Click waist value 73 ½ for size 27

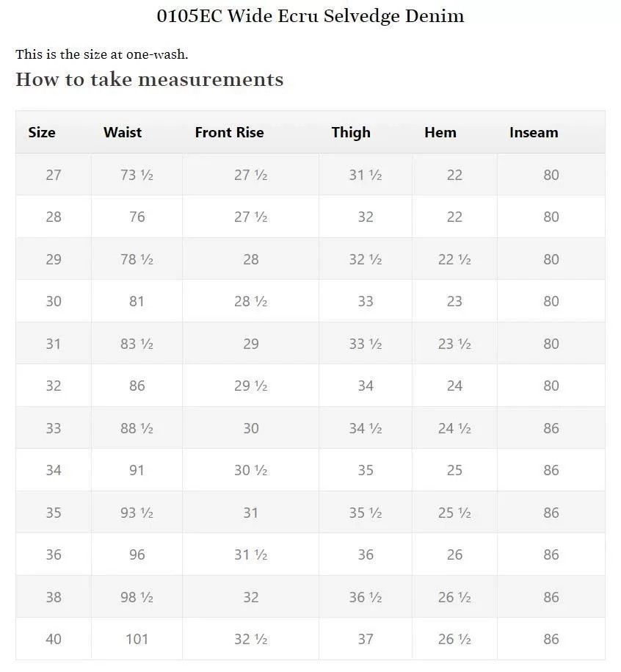137,175
